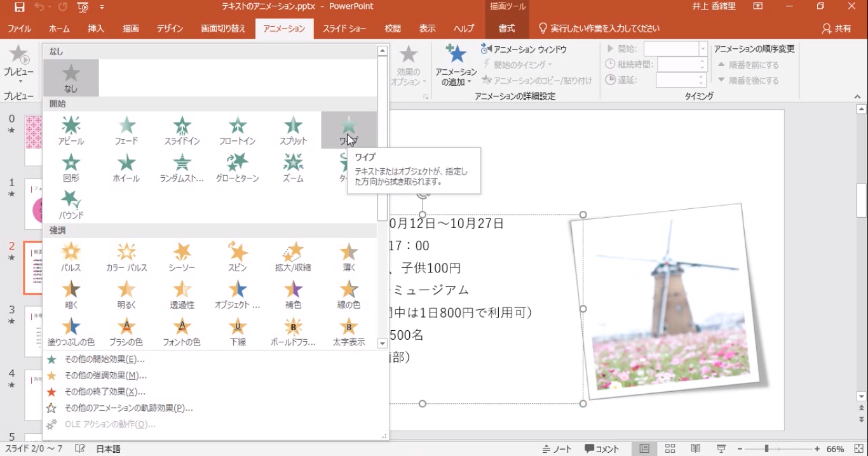Open Quick Access Toolbar customize dropdown
The height and width of the screenshot is (456, 868).
point(102,7)
